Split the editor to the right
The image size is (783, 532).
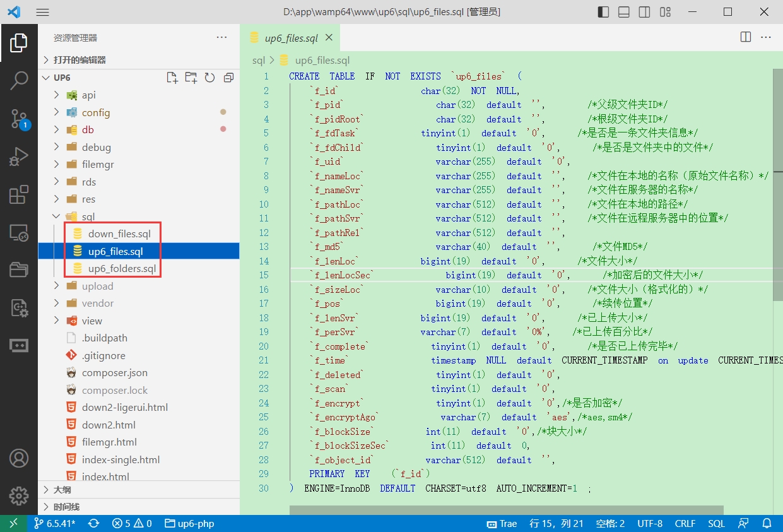[745, 37]
